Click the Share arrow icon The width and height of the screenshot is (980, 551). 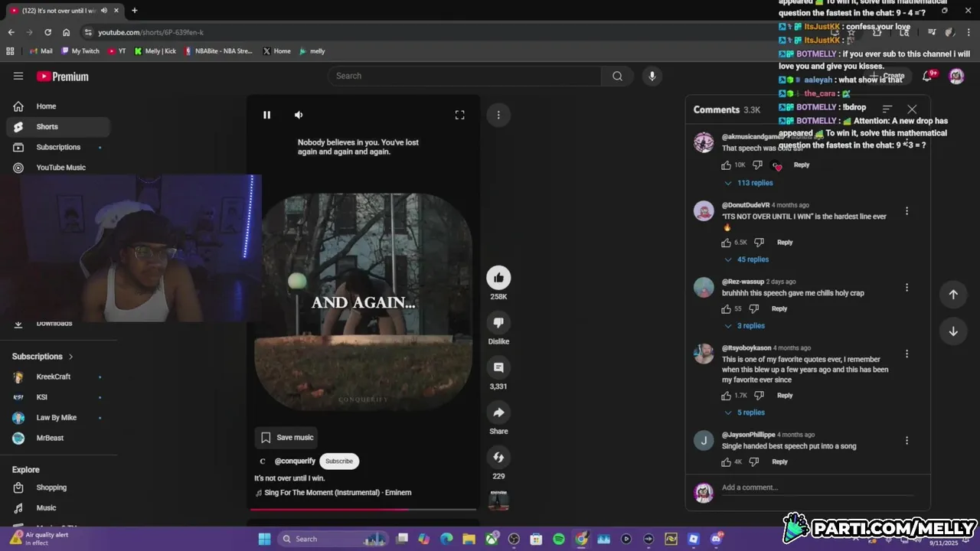click(498, 412)
